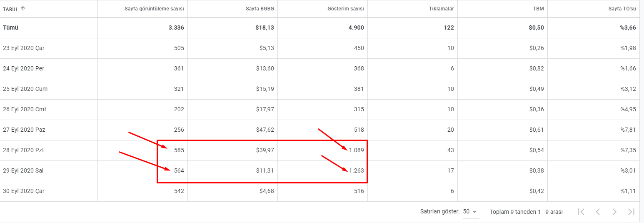Select the Tümü totals row
Screen dimensions: 644x223
(320, 28)
